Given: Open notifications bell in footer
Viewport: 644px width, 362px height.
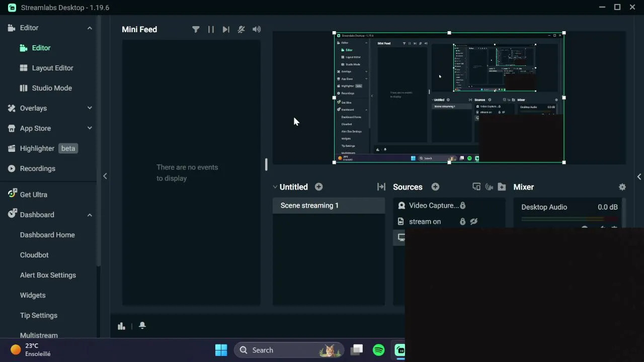Looking at the screenshot, I should 142,325.
